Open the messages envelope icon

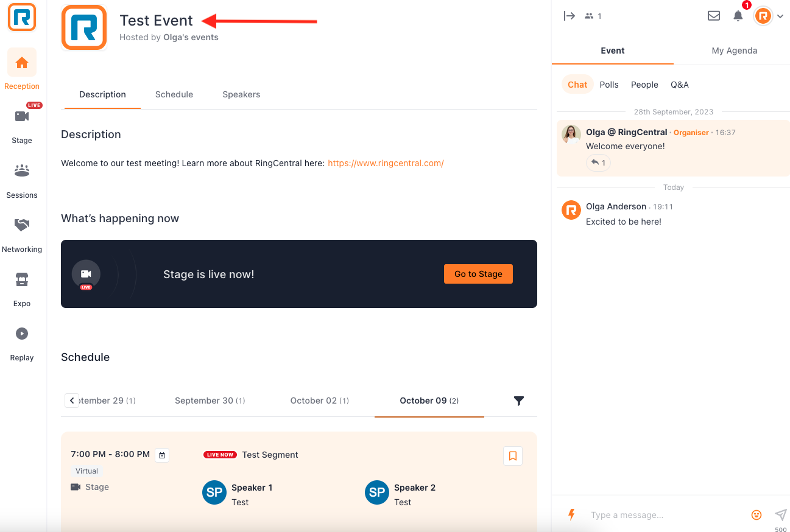[714, 16]
